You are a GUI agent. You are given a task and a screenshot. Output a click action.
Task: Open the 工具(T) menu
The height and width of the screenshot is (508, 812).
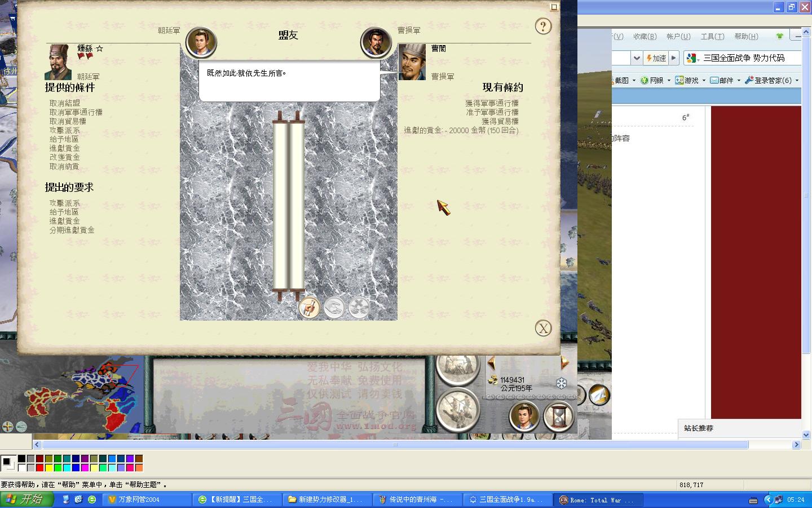712,37
